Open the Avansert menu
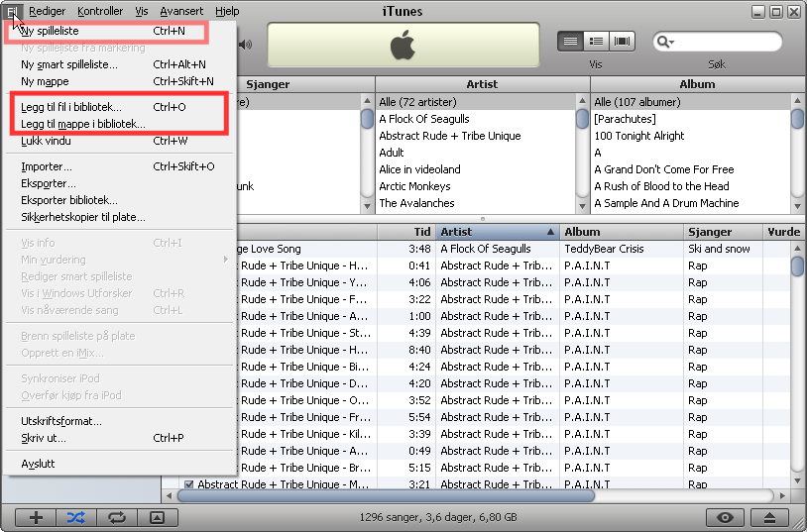The image size is (807, 532). (181, 11)
